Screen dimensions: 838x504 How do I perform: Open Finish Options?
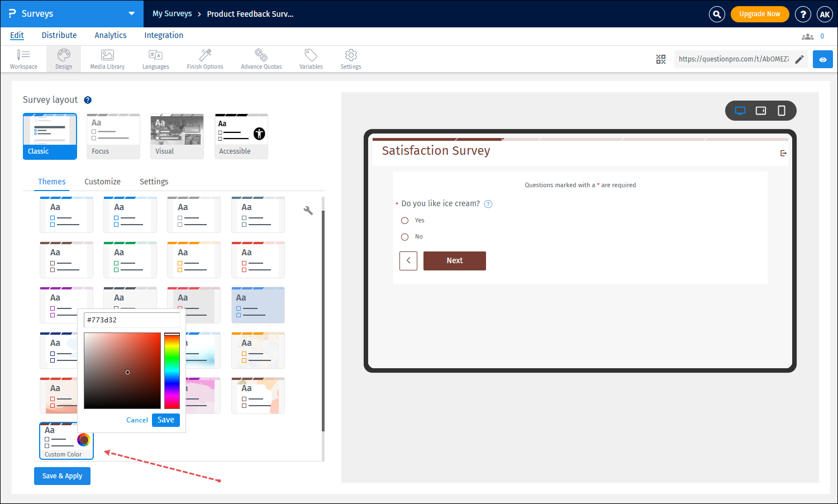pos(204,59)
